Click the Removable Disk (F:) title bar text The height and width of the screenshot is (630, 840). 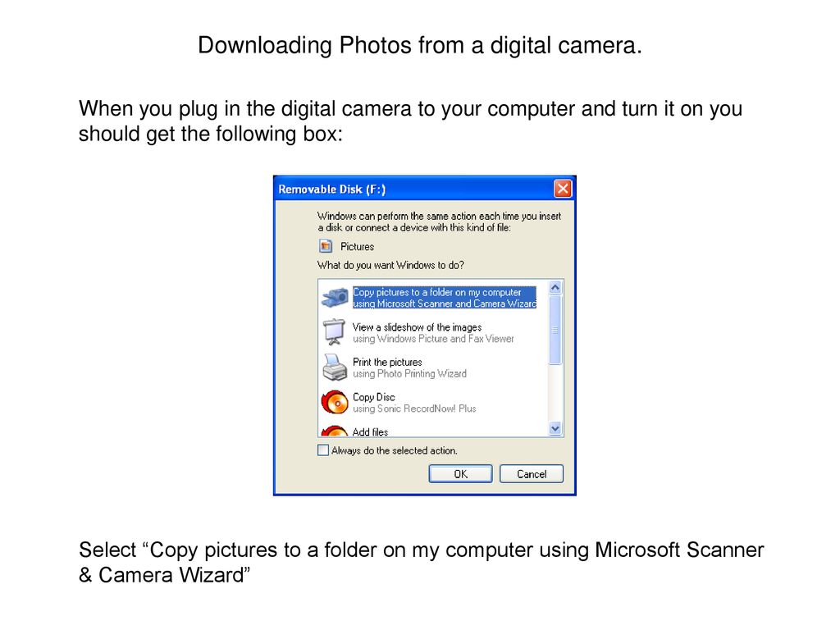(x=331, y=189)
